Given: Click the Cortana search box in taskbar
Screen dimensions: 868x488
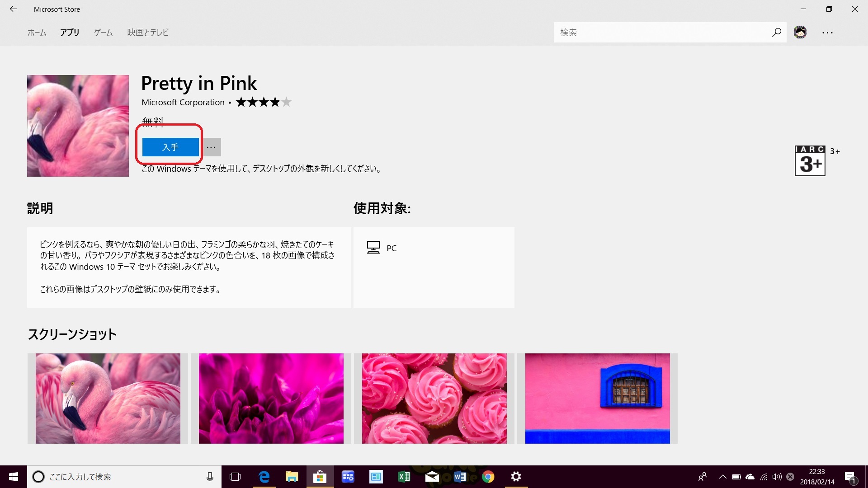Looking at the screenshot, I should point(124,477).
